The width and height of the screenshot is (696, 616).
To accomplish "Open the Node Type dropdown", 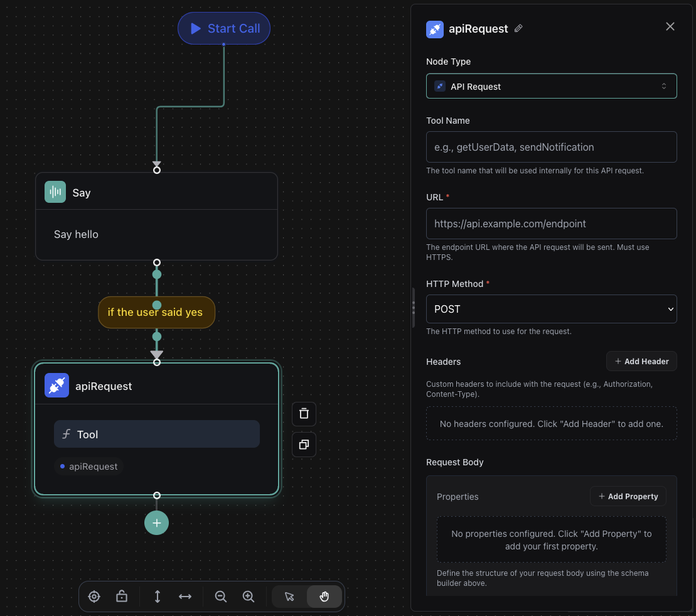I will (551, 86).
